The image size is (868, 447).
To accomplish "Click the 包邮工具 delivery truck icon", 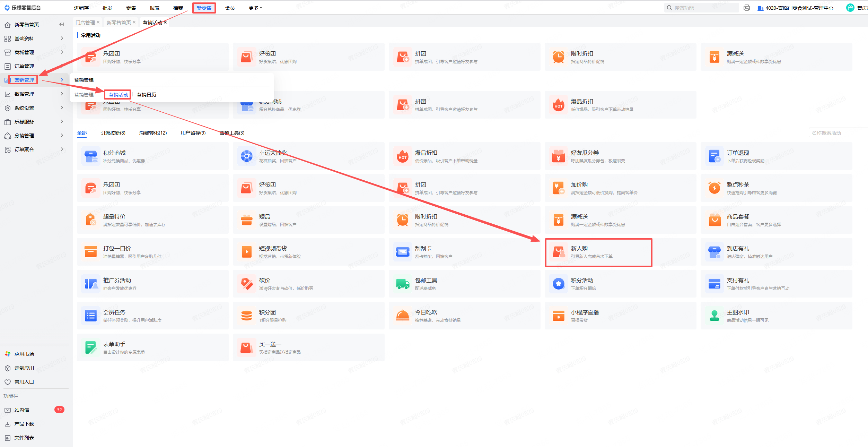I will click(x=402, y=284).
